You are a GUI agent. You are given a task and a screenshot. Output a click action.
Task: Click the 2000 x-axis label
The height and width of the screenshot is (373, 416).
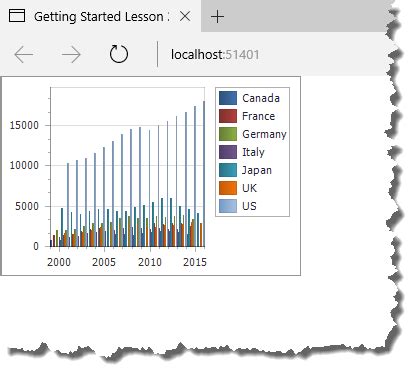tap(59, 262)
